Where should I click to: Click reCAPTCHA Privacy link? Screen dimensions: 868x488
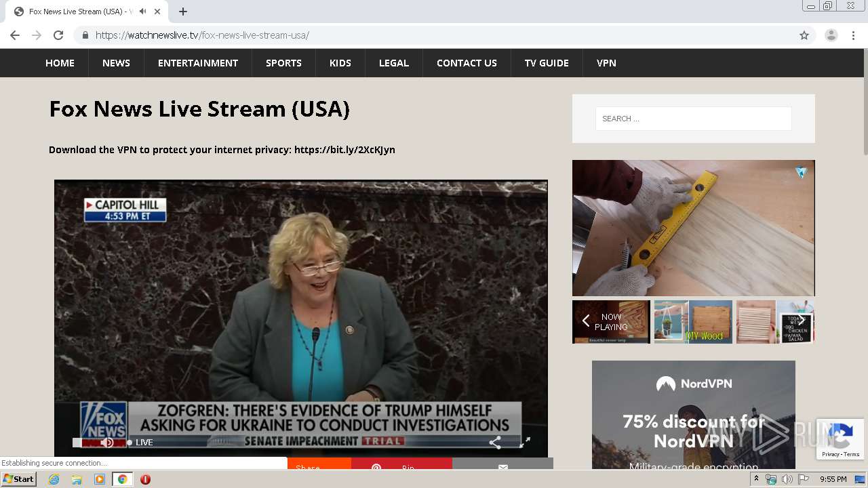pyautogui.click(x=830, y=454)
